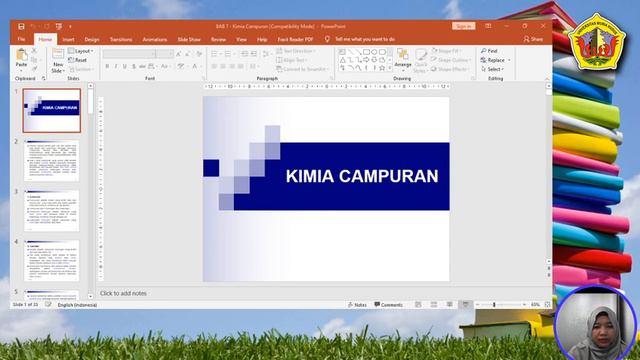Click the Cut scissors icon
This screenshot has height=360, width=640.
34,51
